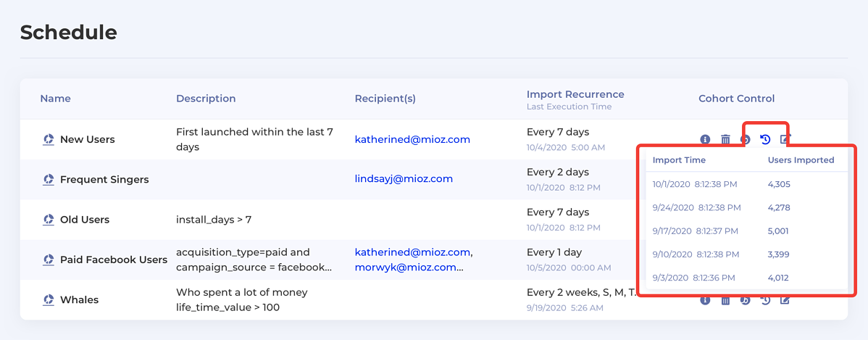Edit the Whales schedule entry
The height and width of the screenshot is (340, 868).
(785, 300)
